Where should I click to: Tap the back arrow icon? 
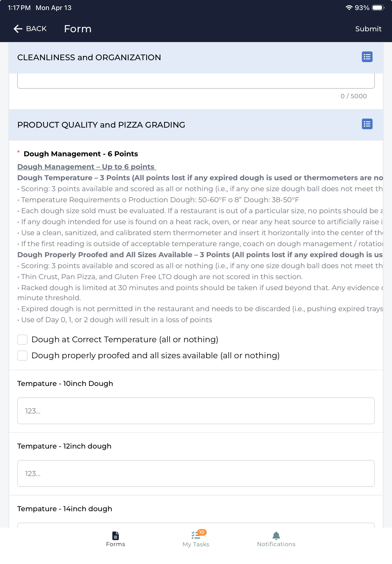click(x=18, y=29)
